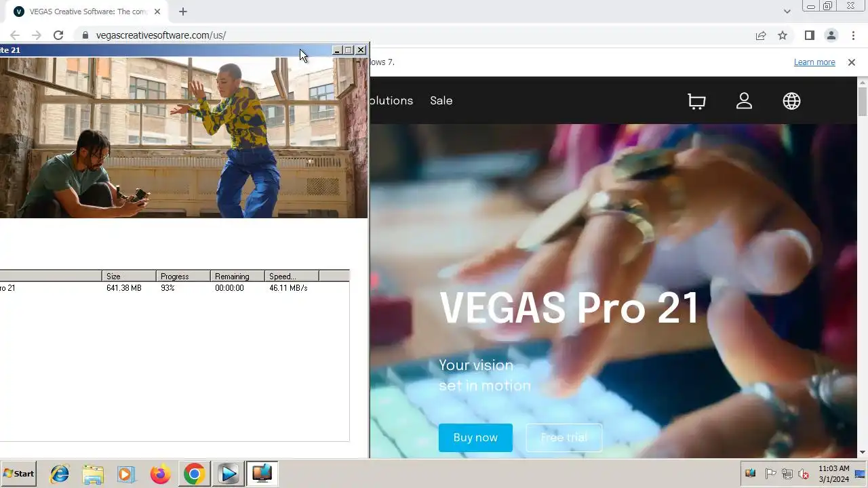Open Chrome three-dot menu
This screenshot has height=488, width=868.
point(853,35)
